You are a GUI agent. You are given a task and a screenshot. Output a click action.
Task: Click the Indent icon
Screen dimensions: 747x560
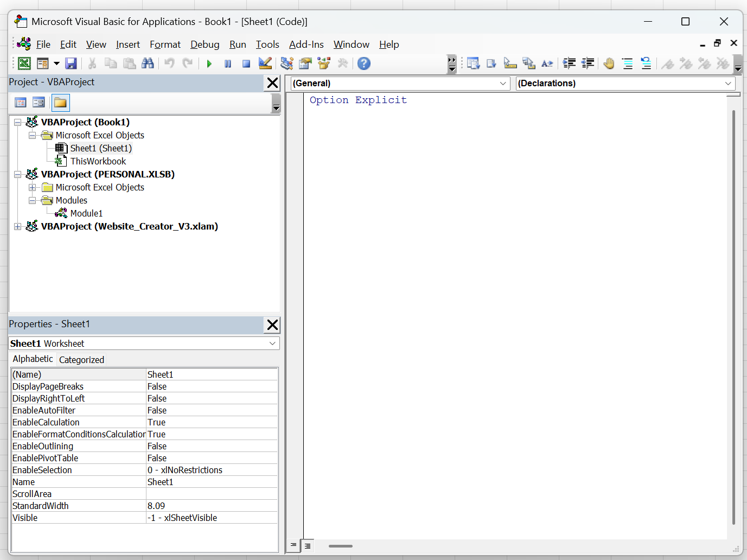click(x=569, y=63)
